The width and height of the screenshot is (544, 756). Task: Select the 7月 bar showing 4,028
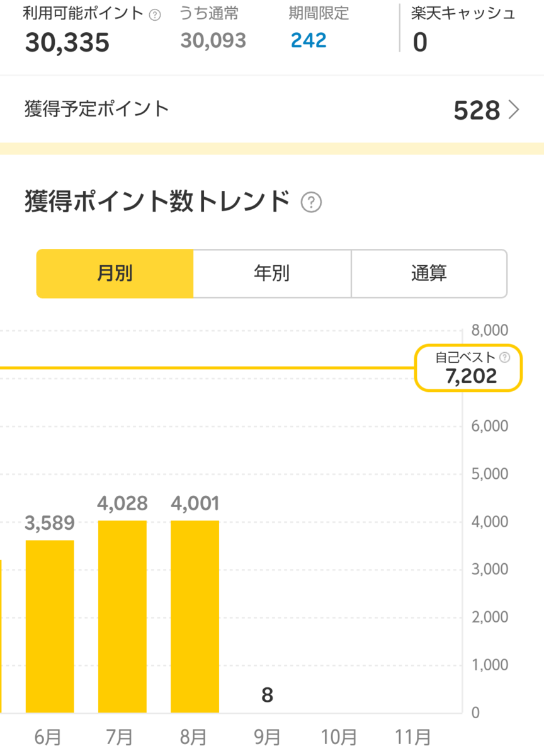point(122,616)
